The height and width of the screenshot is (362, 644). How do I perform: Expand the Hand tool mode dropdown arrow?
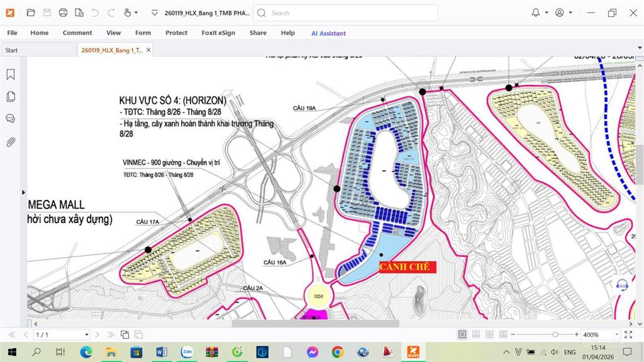[136, 13]
